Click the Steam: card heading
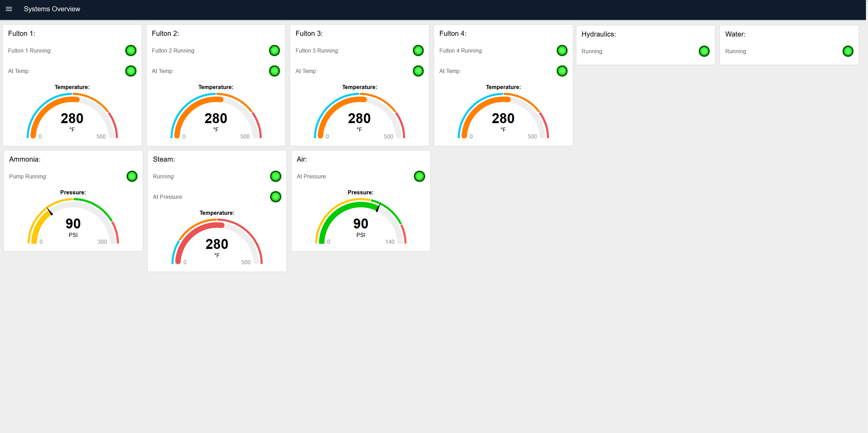This screenshot has width=868, height=433. pyautogui.click(x=164, y=159)
